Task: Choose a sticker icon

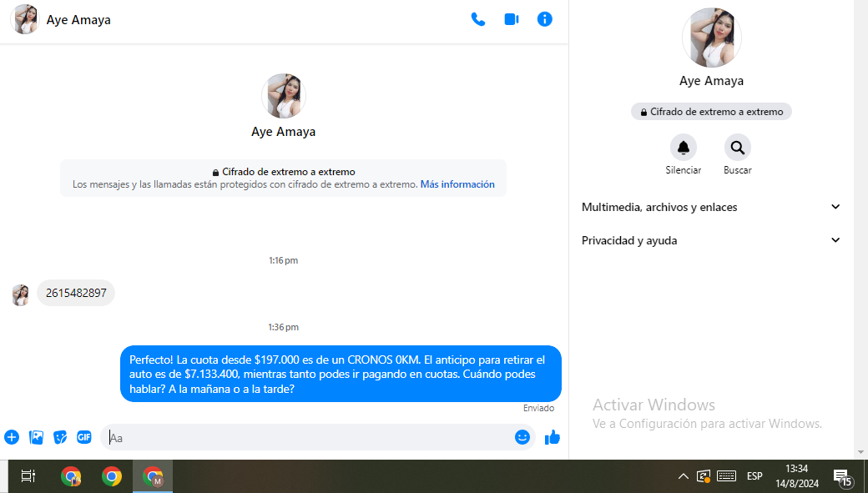Action: coord(60,437)
